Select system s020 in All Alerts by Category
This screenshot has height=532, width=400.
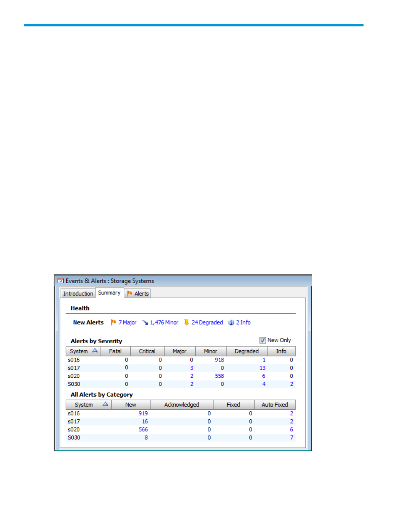pyautogui.click(x=74, y=429)
